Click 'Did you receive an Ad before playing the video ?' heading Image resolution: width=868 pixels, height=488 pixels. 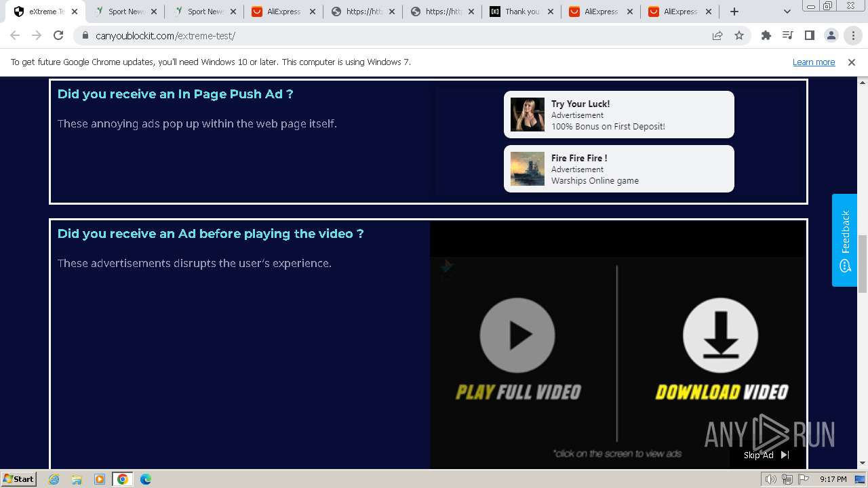click(x=211, y=234)
